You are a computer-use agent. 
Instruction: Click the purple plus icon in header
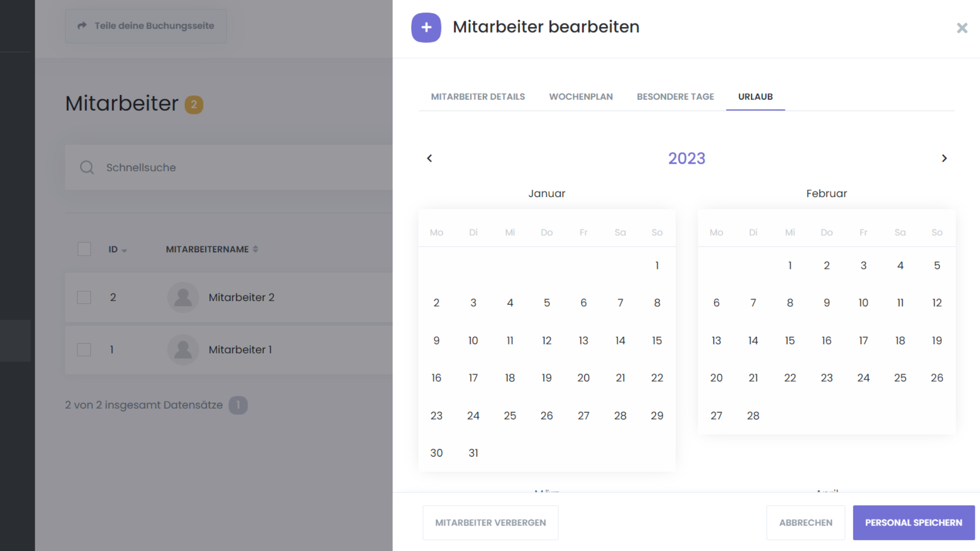coord(426,28)
